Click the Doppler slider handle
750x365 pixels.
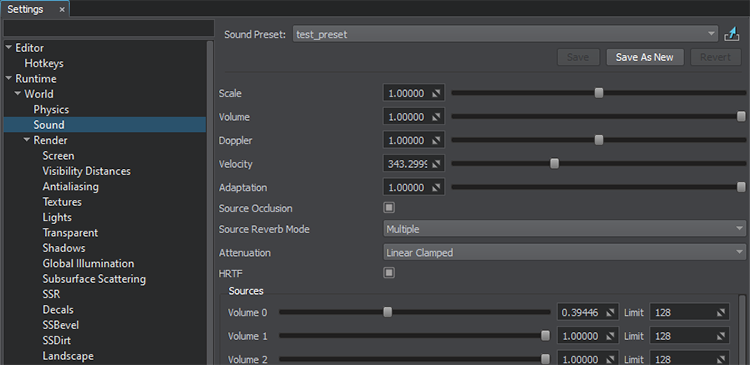(x=599, y=140)
